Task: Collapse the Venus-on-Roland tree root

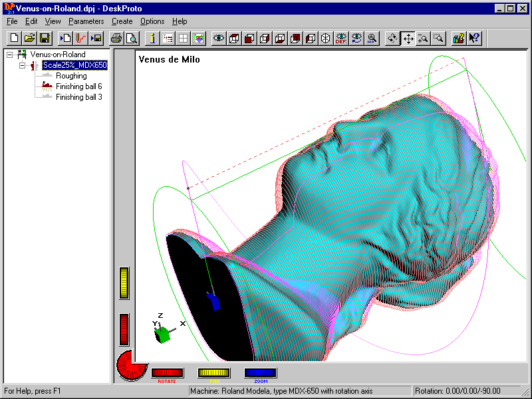Action: [x=10, y=55]
